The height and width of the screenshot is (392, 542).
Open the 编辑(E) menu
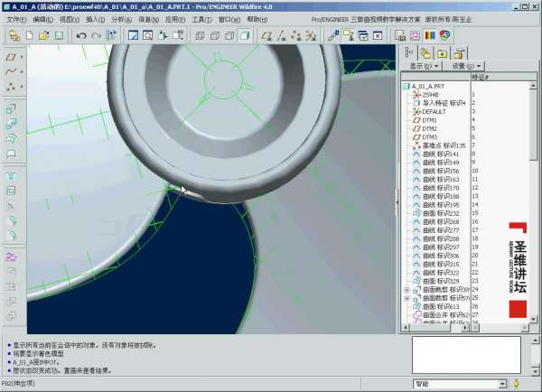tap(42, 20)
